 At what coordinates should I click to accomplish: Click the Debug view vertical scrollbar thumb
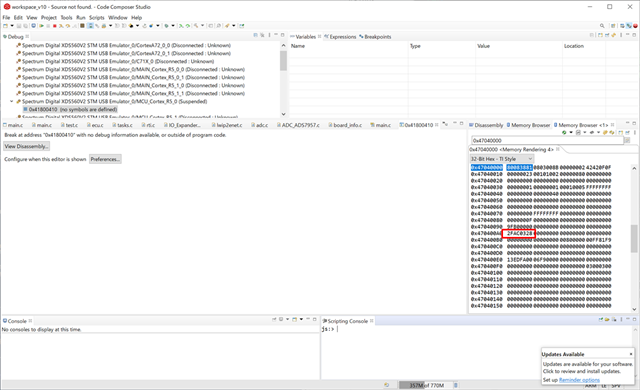[x=283, y=61]
